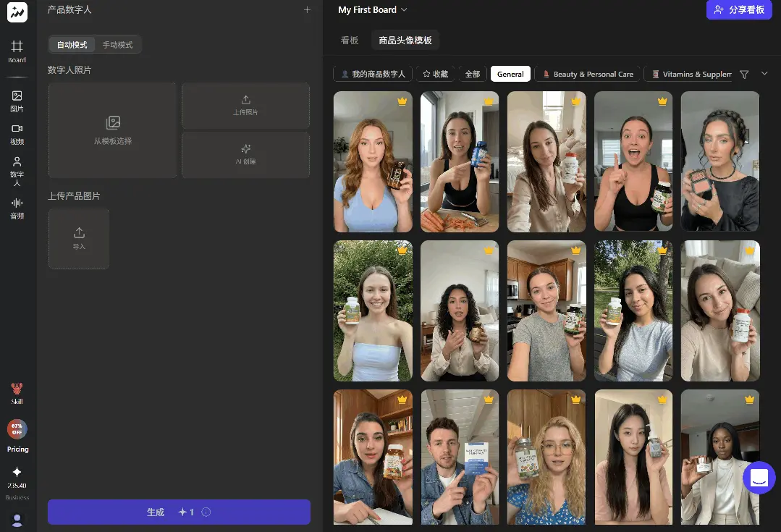Switch to the 看板 tab
Screen dimensions: 781x532
(350, 41)
